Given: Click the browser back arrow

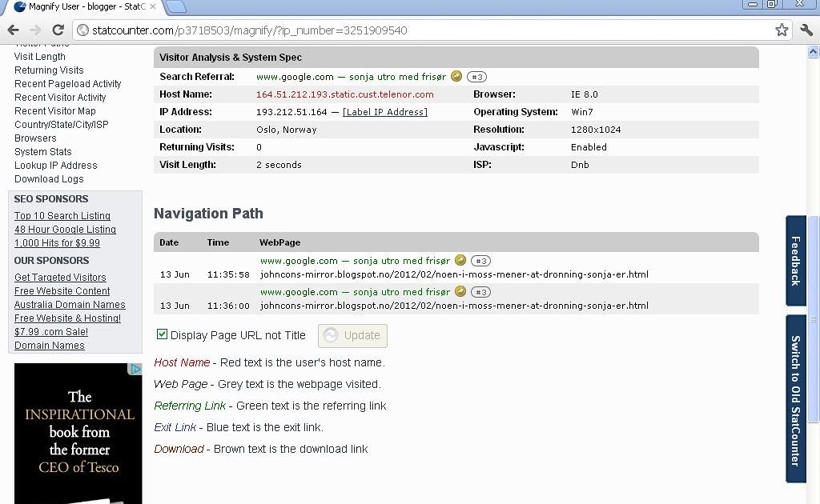Looking at the screenshot, I should click(13, 30).
